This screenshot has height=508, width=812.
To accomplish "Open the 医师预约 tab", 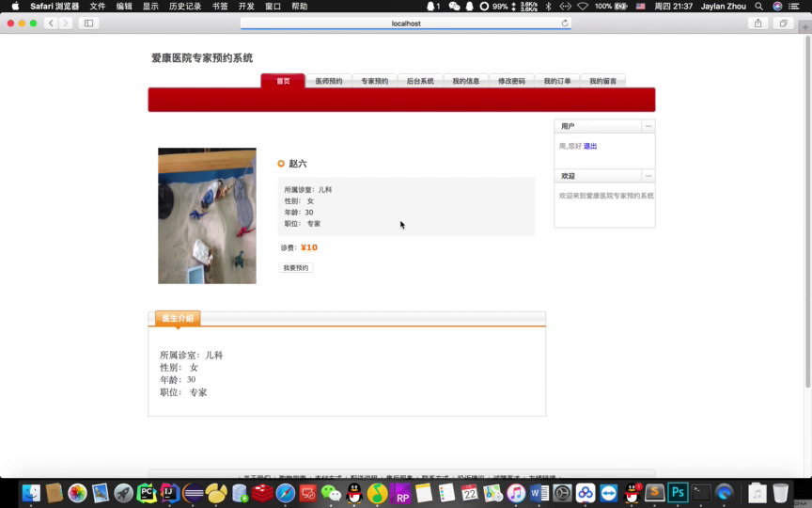I will pyautogui.click(x=328, y=81).
